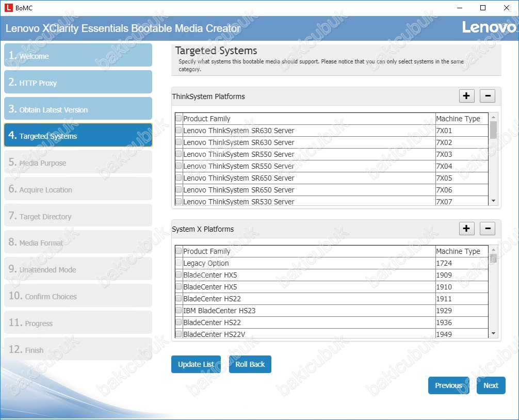The image size is (519, 420).
Task: Check the BladeCenter HS22 1911 checkbox
Action: coord(179,299)
